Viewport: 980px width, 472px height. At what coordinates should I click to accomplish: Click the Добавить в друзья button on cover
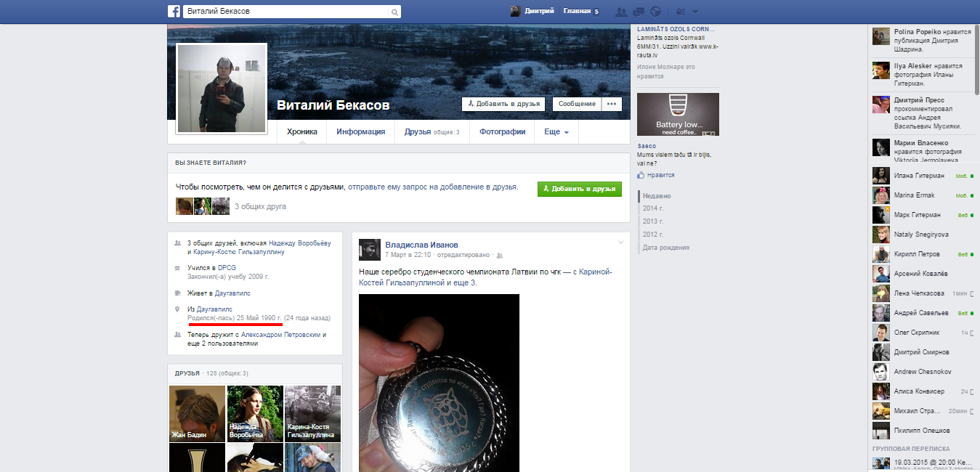point(504,104)
